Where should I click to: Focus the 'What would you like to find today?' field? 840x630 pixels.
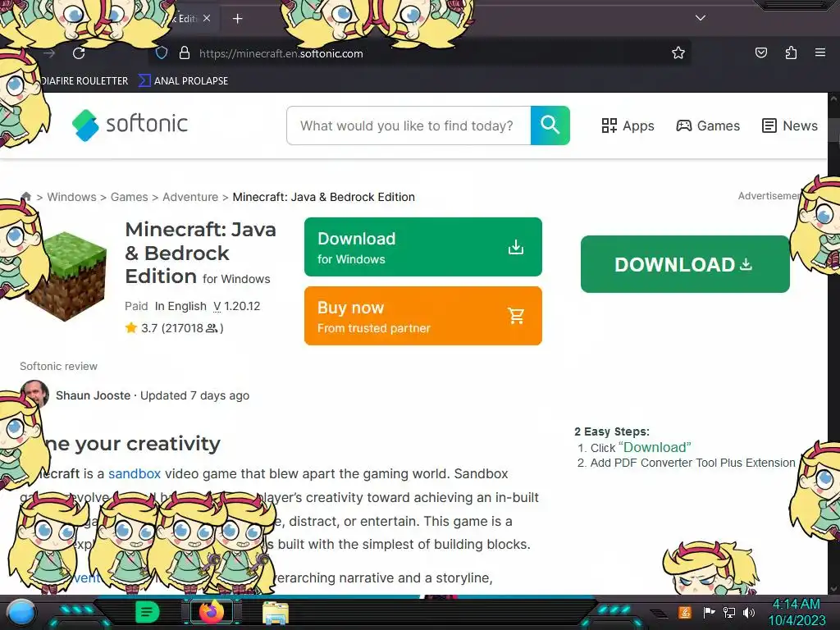click(409, 126)
